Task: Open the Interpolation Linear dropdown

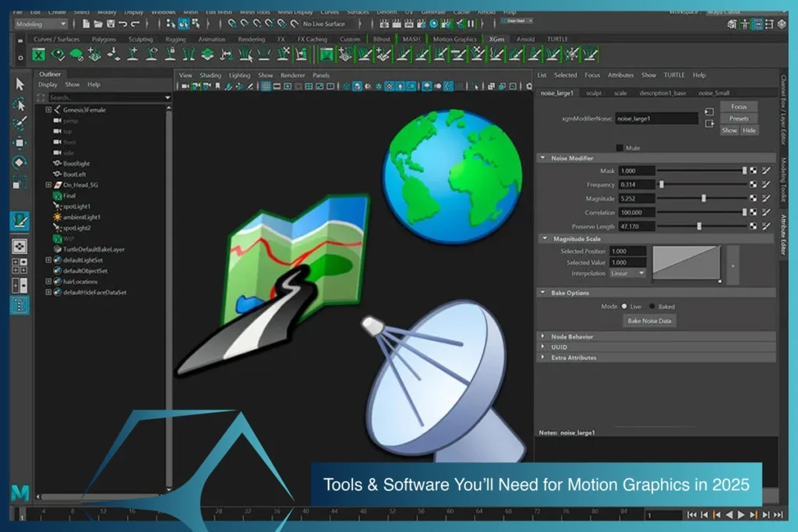Action: click(x=628, y=273)
